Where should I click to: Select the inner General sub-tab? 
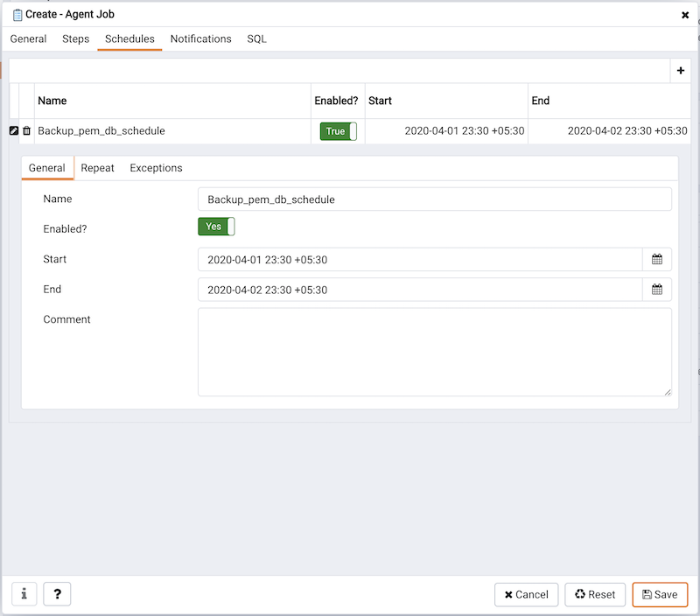tap(47, 168)
